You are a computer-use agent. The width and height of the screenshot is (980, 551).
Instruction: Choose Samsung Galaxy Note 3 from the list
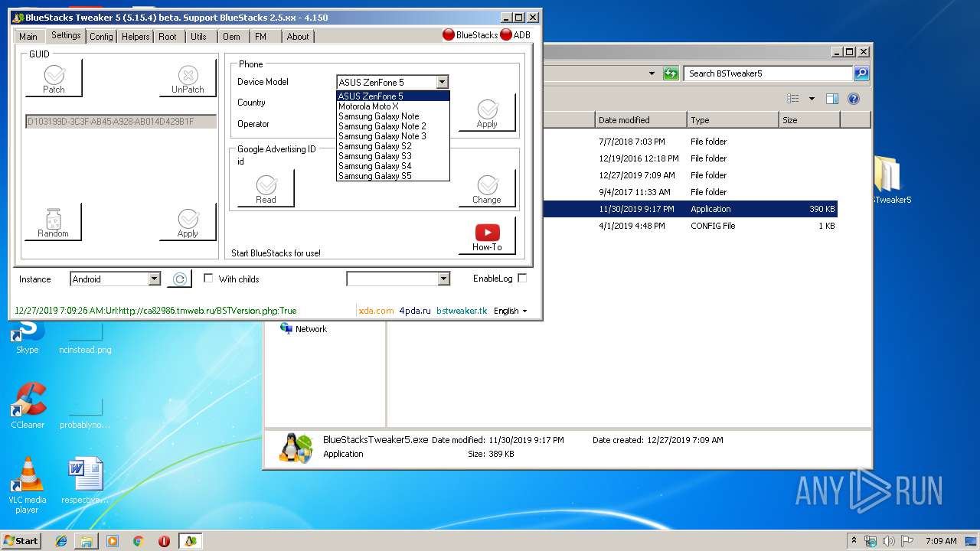click(x=393, y=136)
